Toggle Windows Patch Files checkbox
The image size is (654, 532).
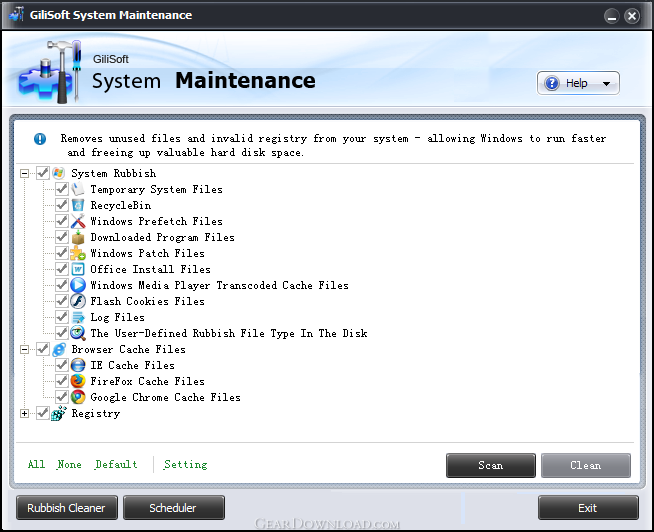coord(62,252)
